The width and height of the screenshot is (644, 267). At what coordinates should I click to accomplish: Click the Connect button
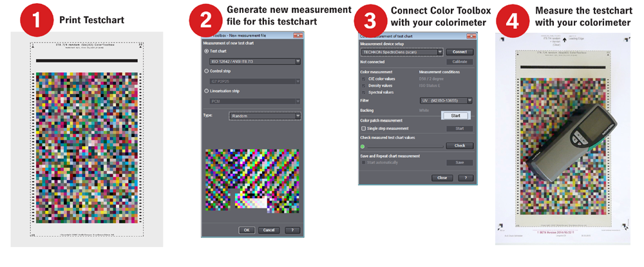click(x=460, y=52)
